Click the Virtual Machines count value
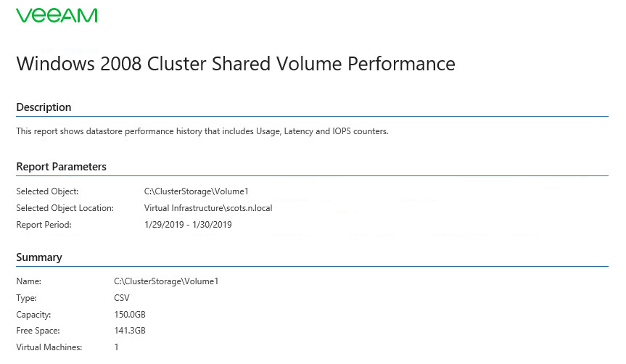The image size is (626, 364). [x=116, y=347]
